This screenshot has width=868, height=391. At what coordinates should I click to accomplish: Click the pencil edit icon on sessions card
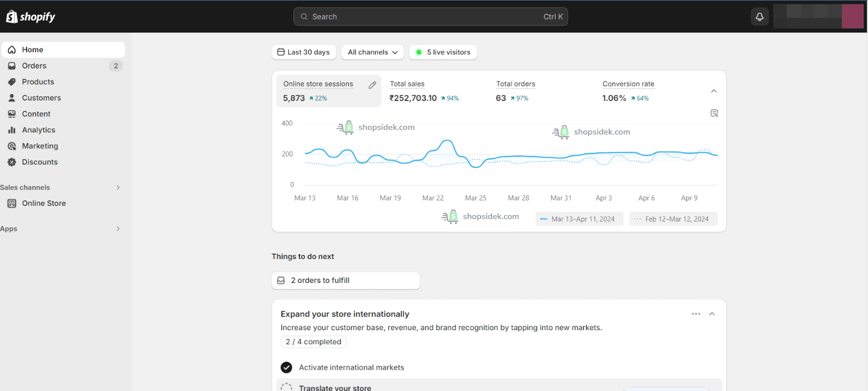pyautogui.click(x=372, y=85)
